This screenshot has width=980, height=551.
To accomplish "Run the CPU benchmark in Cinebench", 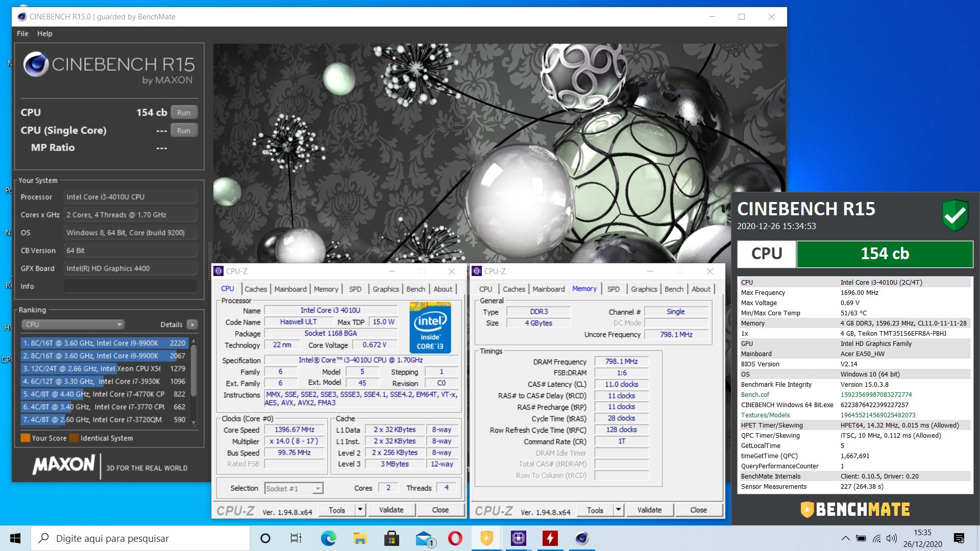I will pyautogui.click(x=184, y=113).
